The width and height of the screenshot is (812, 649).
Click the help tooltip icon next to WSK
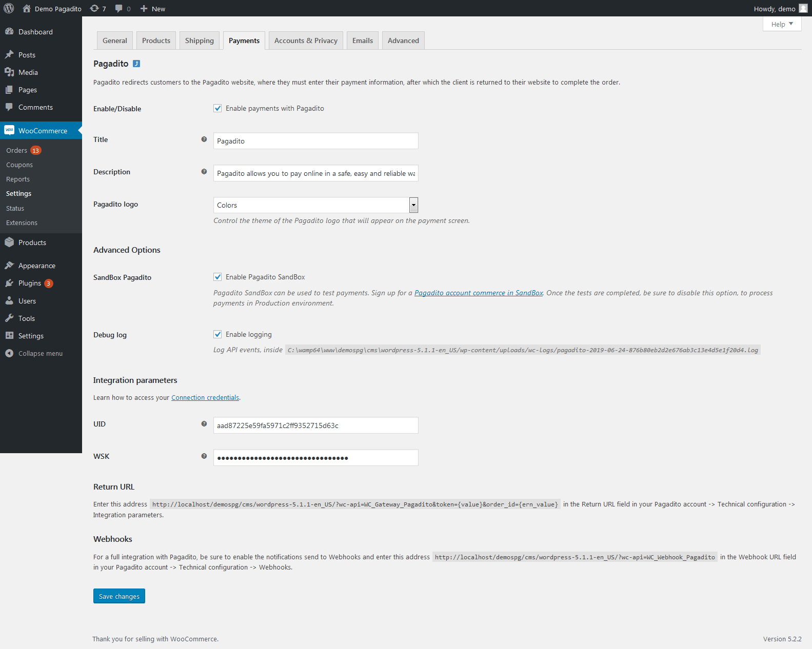tap(204, 456)
